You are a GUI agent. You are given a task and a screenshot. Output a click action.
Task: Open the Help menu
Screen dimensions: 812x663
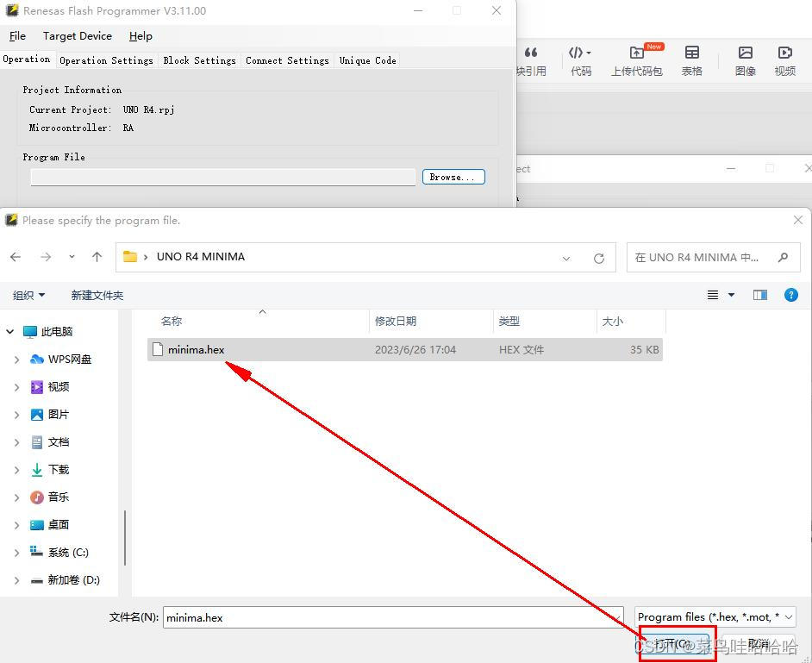point(141,35)
